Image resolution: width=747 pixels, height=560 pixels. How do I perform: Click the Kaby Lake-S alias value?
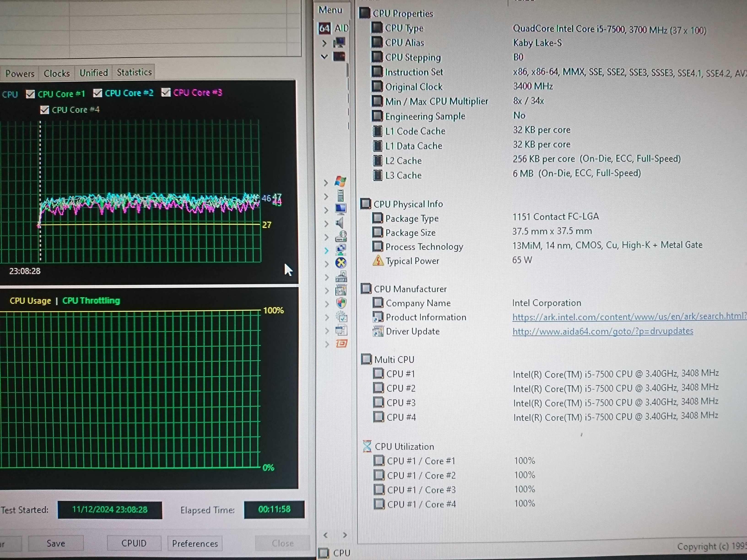[x=537, y=43]
